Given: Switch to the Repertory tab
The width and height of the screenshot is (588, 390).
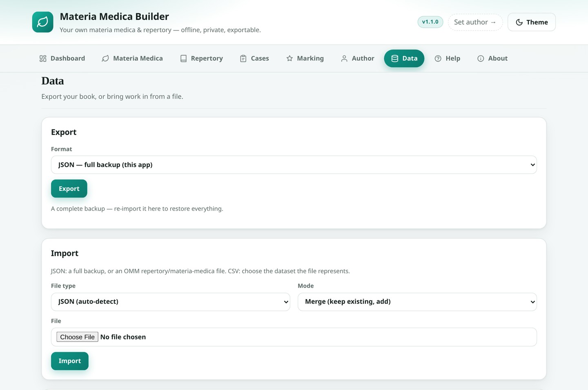Looking at the screenshot, I should (x=202, y=59).
